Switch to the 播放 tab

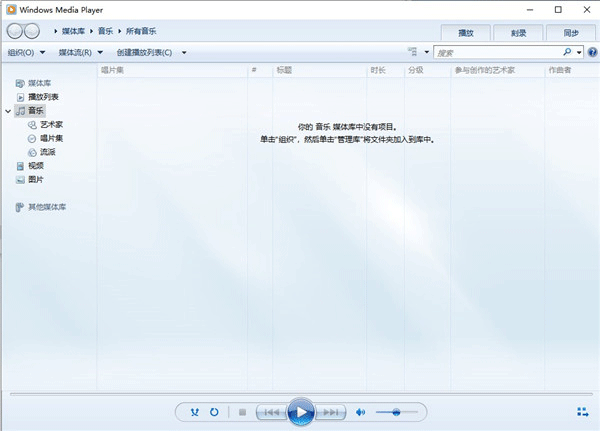point(466,33)
